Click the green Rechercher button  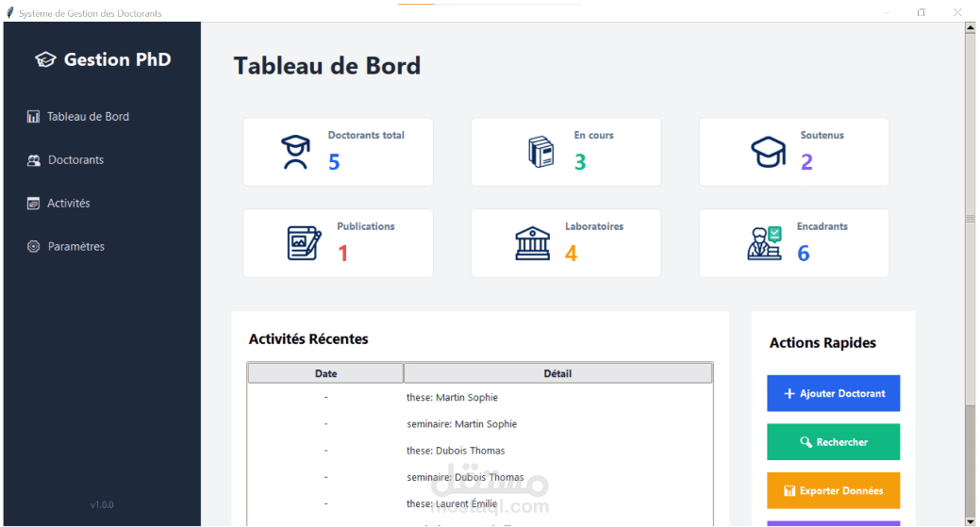(833, 442)
